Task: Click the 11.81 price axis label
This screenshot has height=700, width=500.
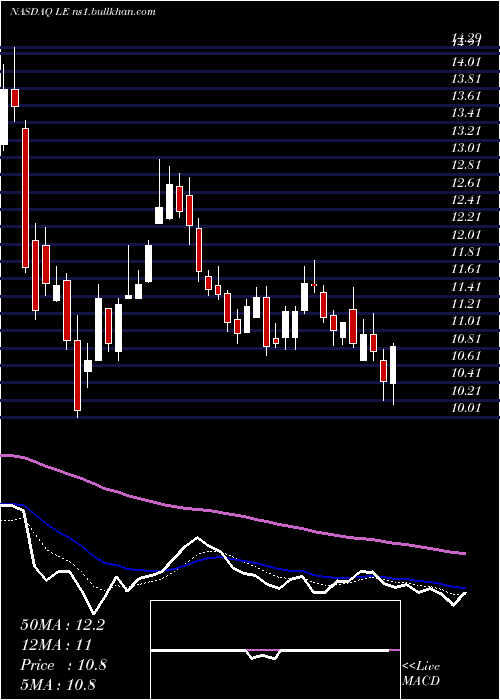Action: coord(466,252)
